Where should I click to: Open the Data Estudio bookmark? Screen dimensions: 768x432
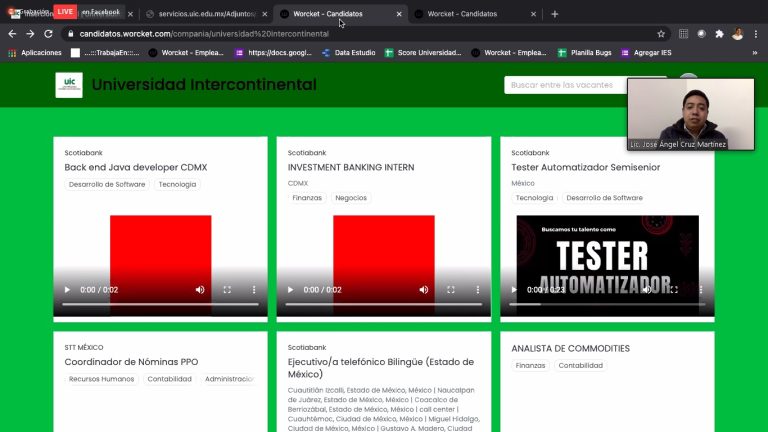349,53
